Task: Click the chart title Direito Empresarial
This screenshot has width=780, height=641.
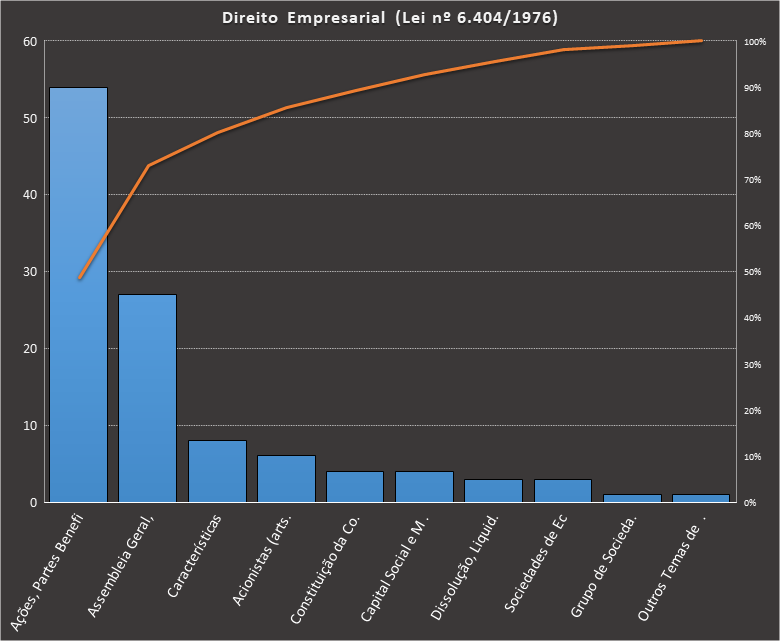Action: [389, 18]
